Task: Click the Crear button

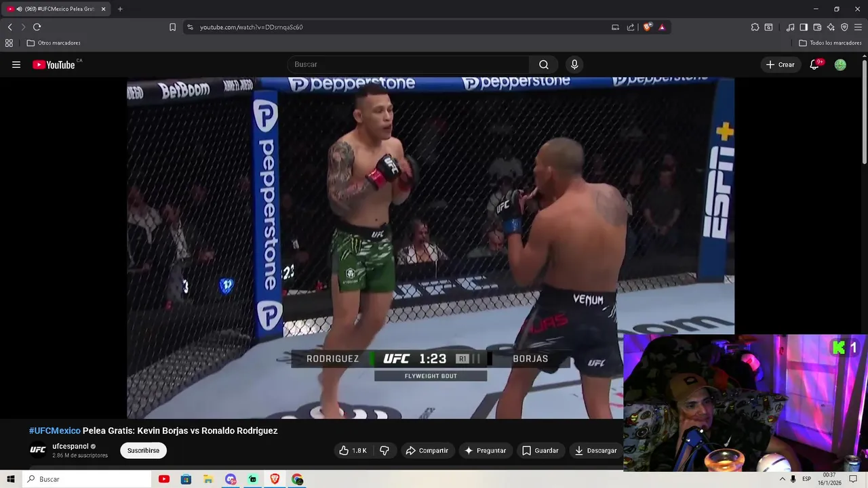Action: pos(780,64)
